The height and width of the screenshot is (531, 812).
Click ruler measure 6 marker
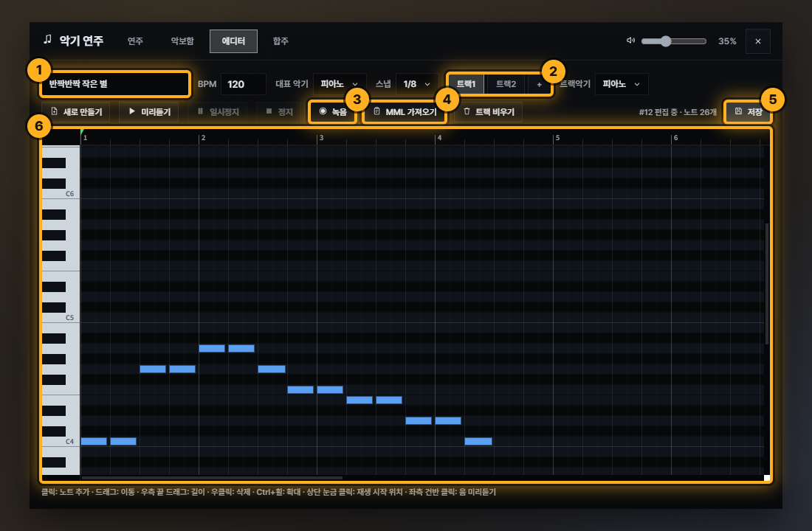coord(675,138)
